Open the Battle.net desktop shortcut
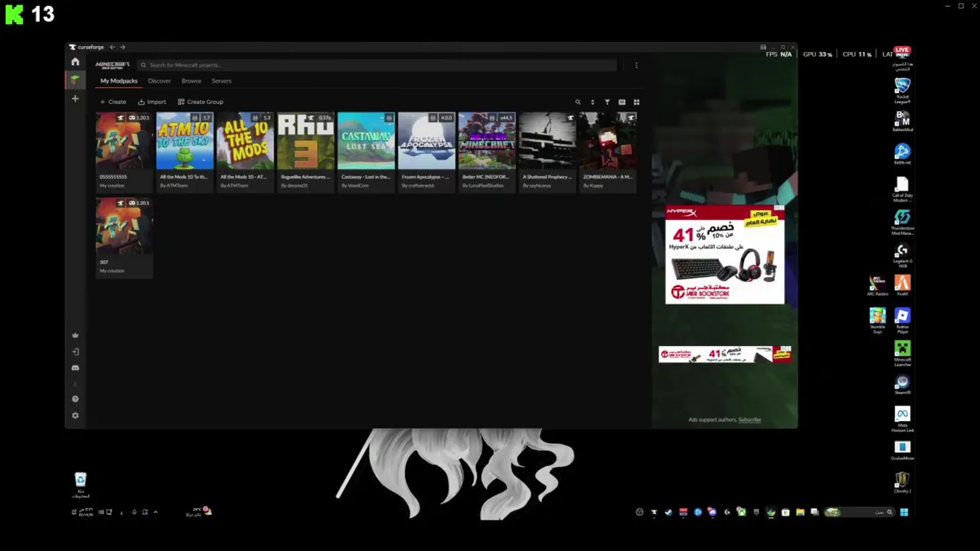The width and height of the screenshot is (980, 551). (903, 155)
